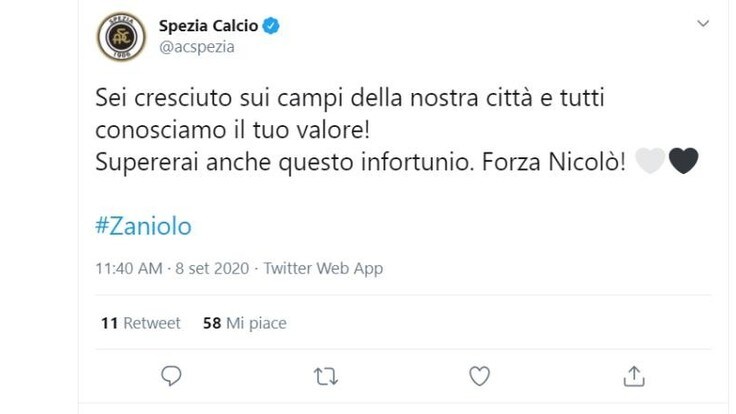
Task: Click the tweet text 'Forza Nicolò!'
Action: (x=554, y=162)
